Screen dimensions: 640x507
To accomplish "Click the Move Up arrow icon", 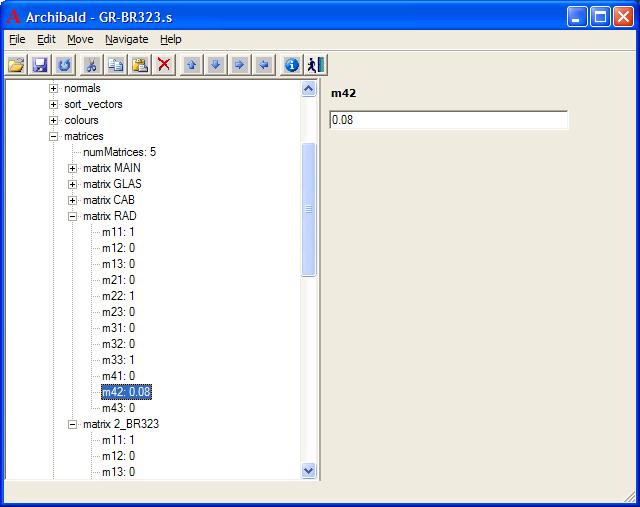I will click(191, 64).
